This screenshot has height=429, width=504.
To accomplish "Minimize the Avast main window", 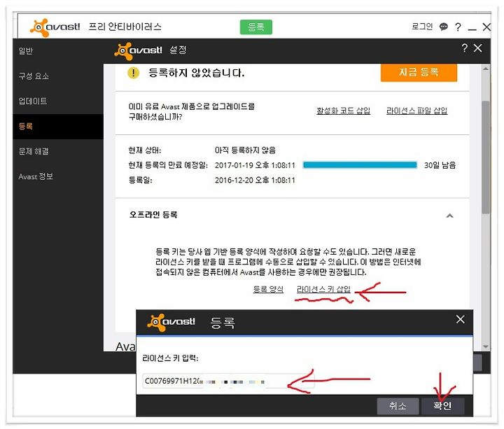I will point(472,29).
